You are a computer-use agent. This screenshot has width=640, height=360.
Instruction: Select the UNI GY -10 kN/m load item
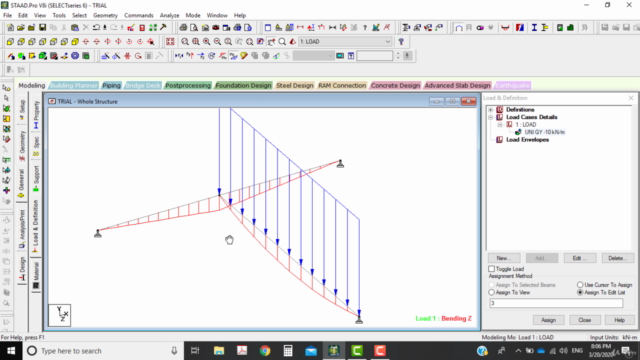[x=544, y=132]
